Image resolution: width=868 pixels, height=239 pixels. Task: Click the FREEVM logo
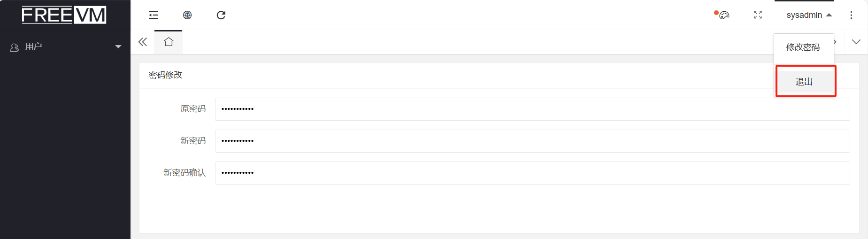[64, 15]
